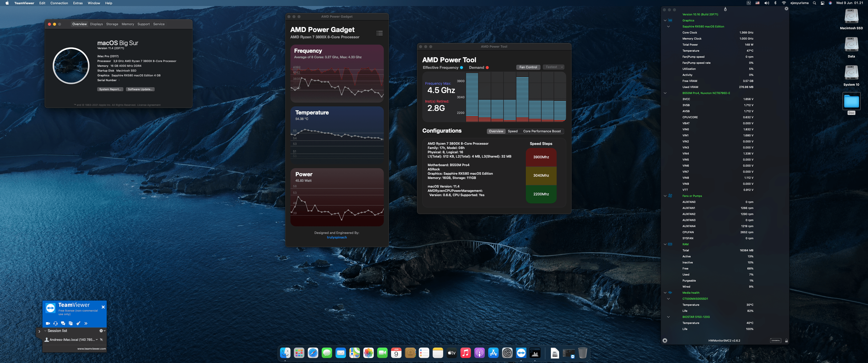Open Control Center in menu bar

click(822, 3)
